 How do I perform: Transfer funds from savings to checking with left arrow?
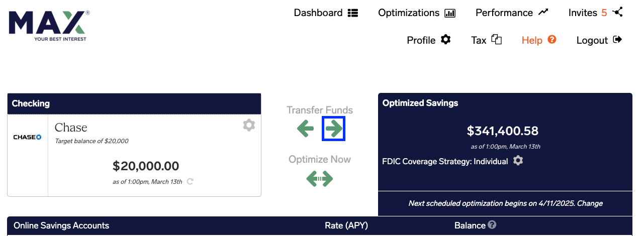click(306, 129)
